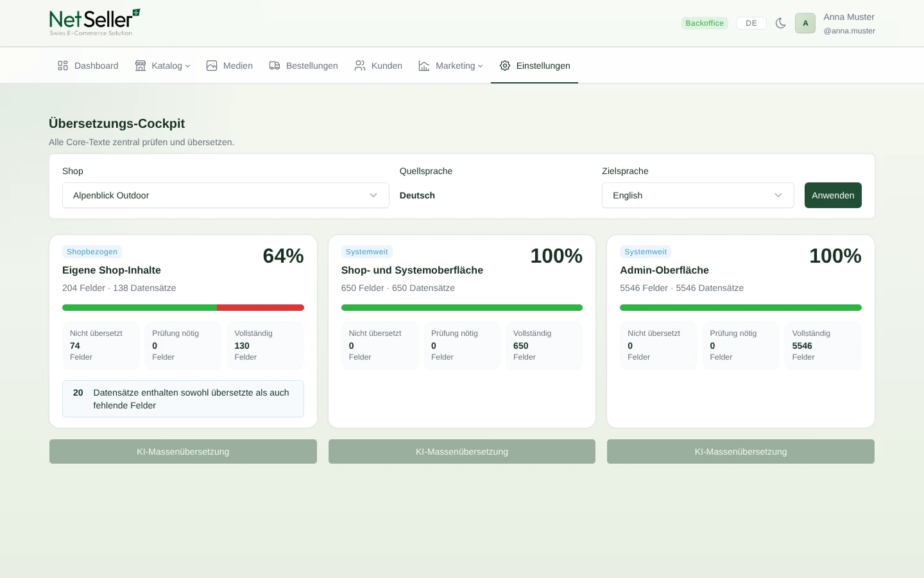Click the Eigene Shop-Inhalte progress bar

[x=183, y=308]
